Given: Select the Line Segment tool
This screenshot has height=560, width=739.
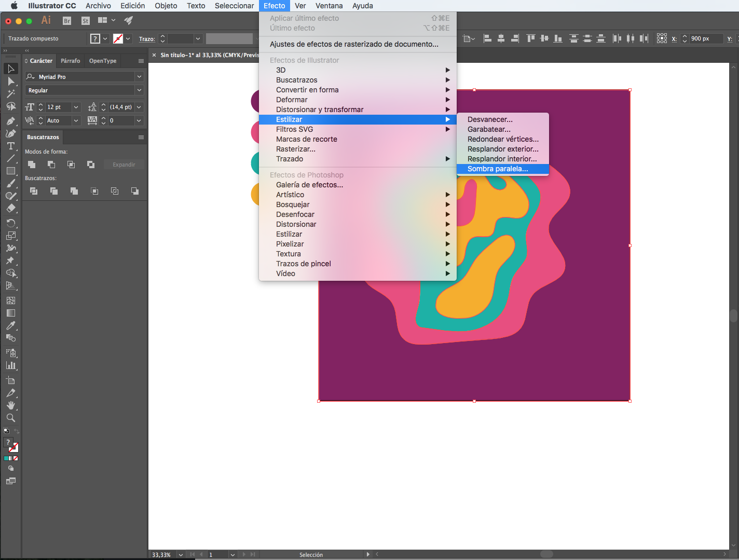Looking at the screenshot, I should [10, 158].
